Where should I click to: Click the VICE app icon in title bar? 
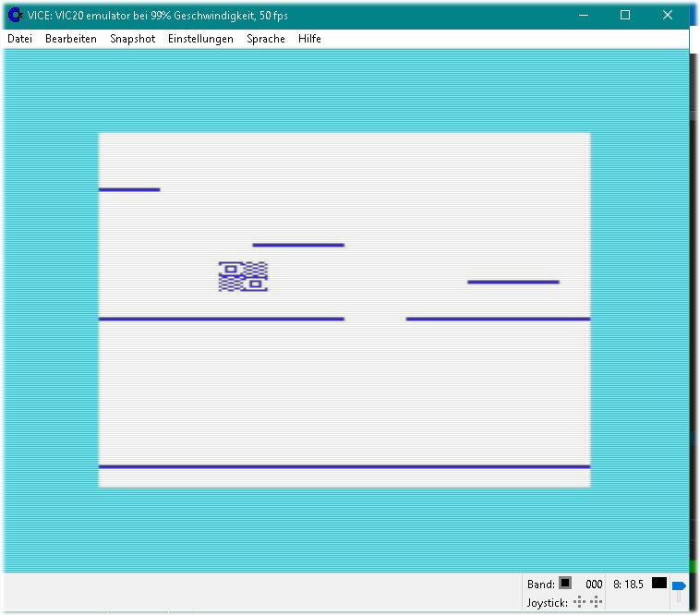(16, 15)
